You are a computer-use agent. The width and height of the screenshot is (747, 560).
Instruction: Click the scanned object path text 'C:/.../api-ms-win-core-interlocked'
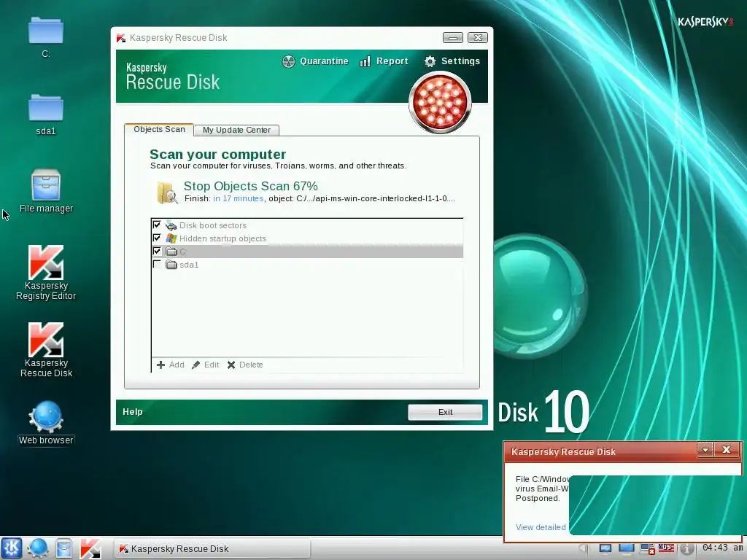pyautogui.click(x=376, y=198)
